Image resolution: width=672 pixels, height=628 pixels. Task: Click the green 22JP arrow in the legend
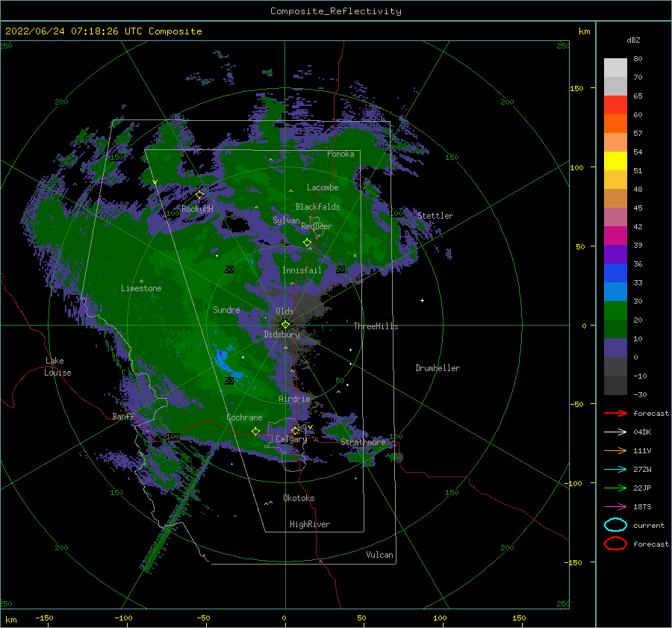615,488
